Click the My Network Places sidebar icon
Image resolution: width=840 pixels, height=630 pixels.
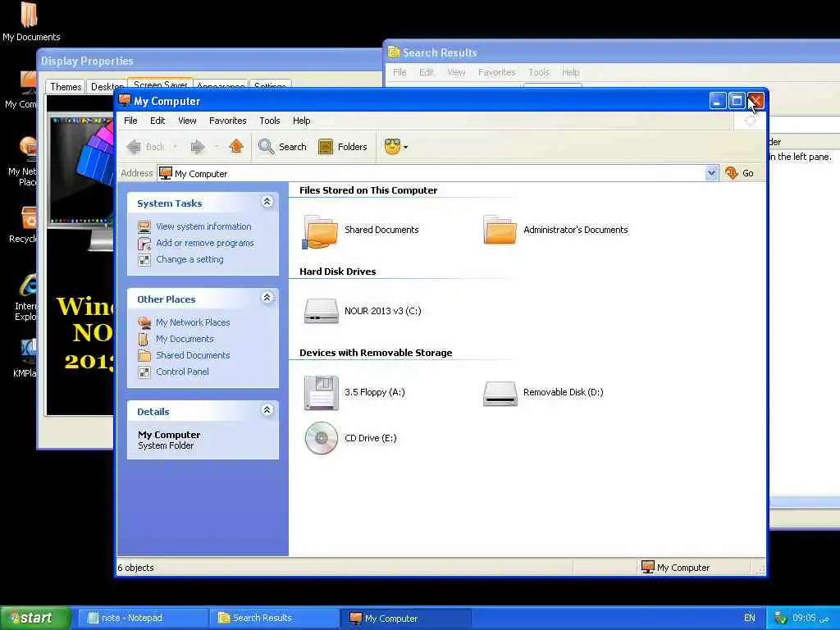click(144, 322)
